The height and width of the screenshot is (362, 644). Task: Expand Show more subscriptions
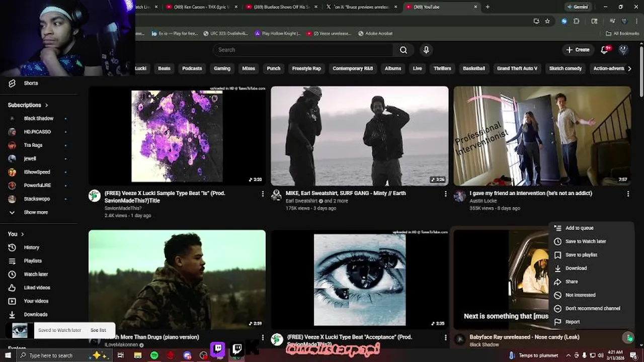click(35, 212)
